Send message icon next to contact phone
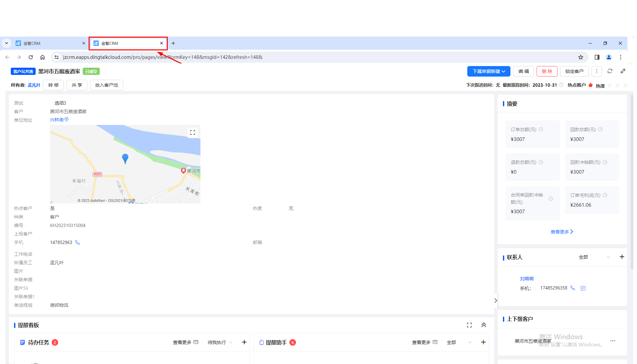Screen dimensions: 637x364 point(583,288)
